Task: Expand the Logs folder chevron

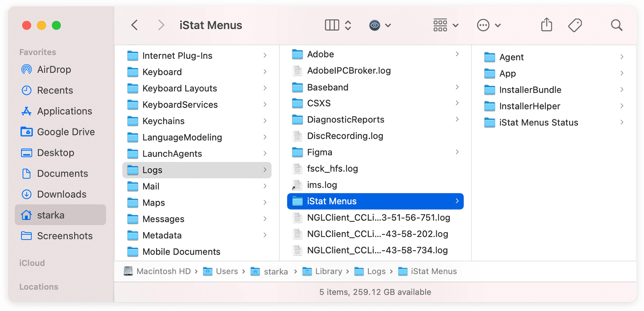Action: [265, 170]
